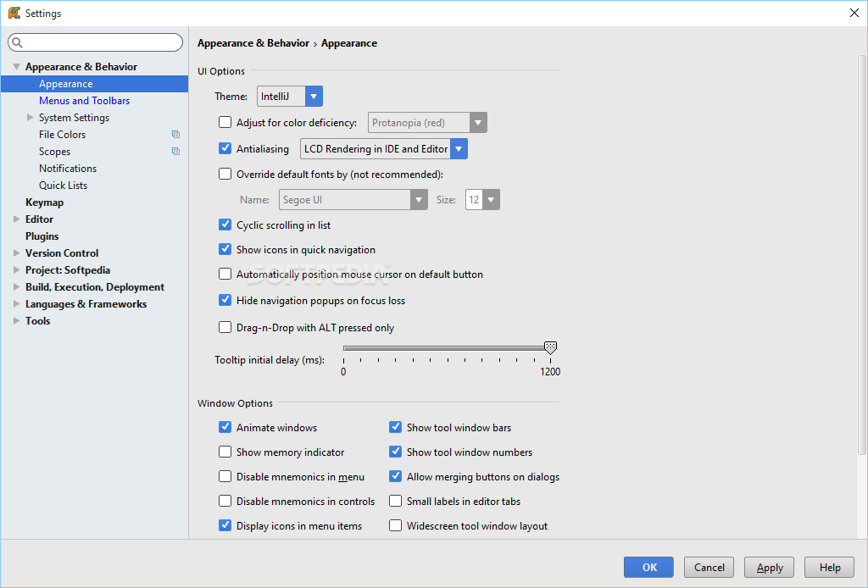Move the Tooltip initial delay slider handle
868x588 pixels.
tap(550, 347)
